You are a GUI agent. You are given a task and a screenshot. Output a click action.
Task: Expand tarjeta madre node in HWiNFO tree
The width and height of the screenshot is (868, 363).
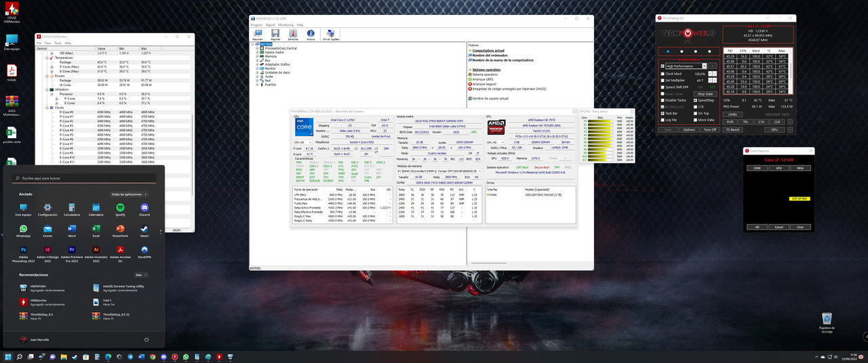[257, 52]
